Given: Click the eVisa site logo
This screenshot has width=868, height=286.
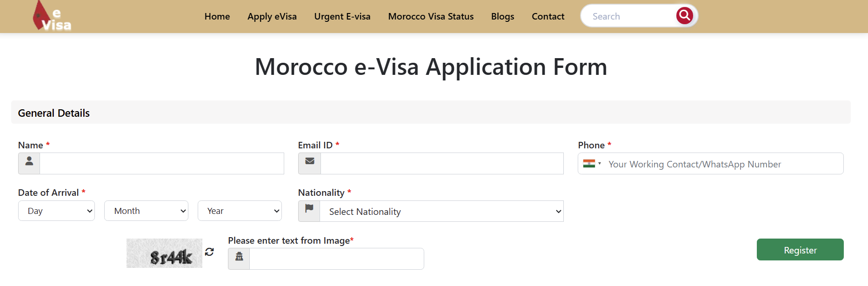Looking at the screenshot, I should point(52,17).
